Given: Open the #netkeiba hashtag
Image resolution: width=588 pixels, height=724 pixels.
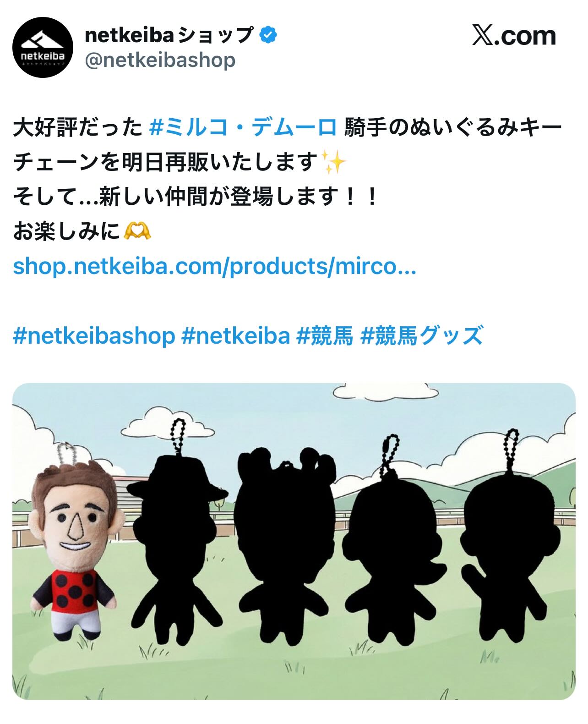Looking at the screenshot, I should 236,336.
